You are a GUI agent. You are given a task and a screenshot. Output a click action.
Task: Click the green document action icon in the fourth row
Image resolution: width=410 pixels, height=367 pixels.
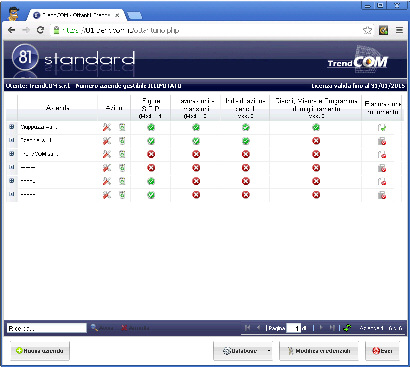point(122,168)
